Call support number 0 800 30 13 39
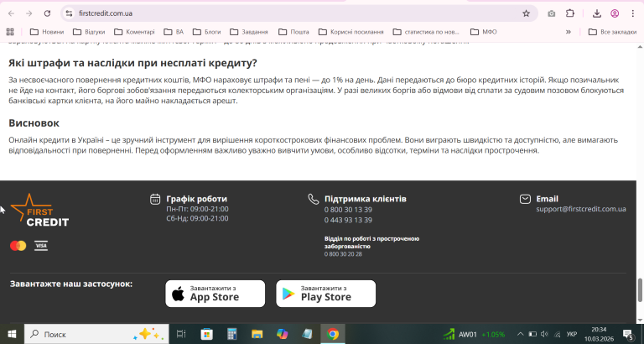 (x=348, y=210)
